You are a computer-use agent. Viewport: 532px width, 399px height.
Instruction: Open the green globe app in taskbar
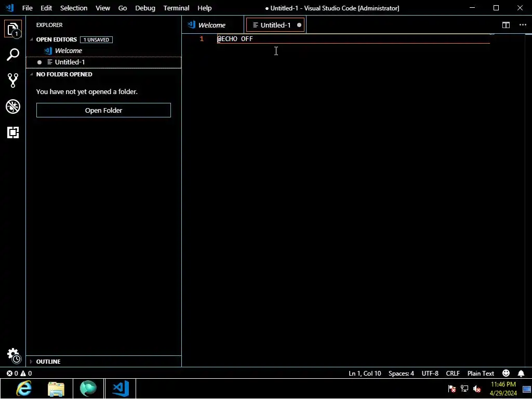88,389
